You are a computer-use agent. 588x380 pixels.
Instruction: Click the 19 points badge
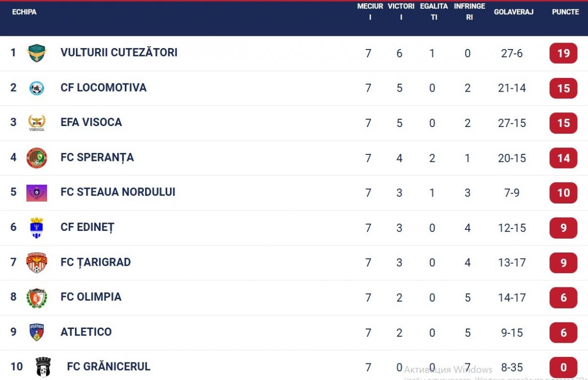(563, 53)
